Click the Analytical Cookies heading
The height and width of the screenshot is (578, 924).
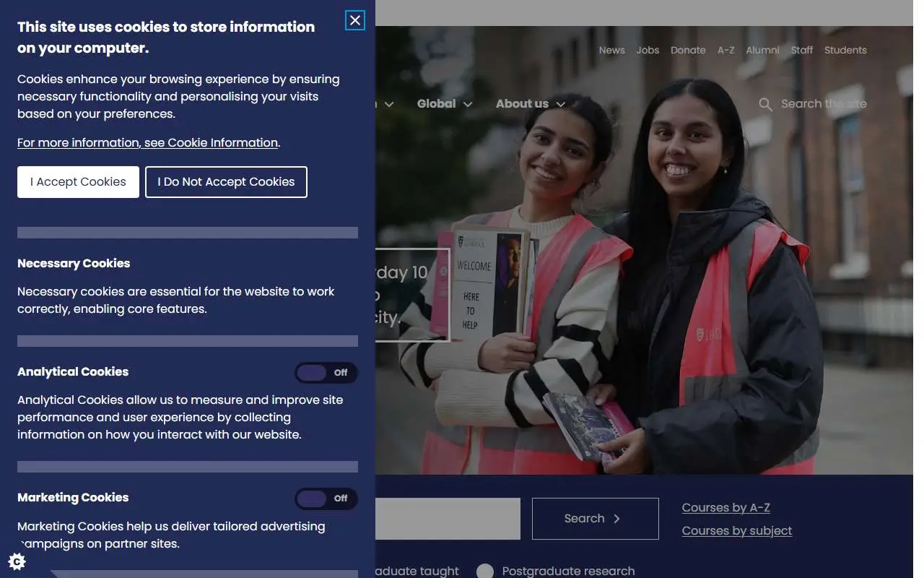73,372
